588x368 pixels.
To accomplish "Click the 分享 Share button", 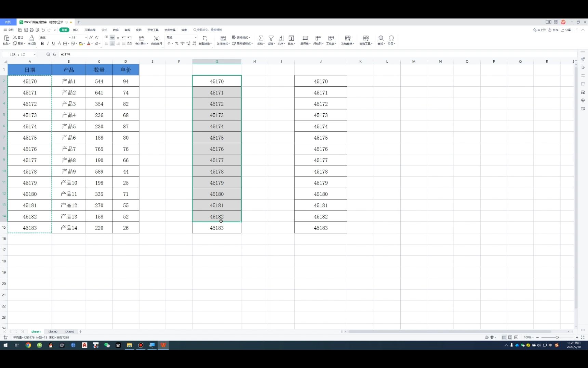I will pyautogui.click(x=566, y=30).
